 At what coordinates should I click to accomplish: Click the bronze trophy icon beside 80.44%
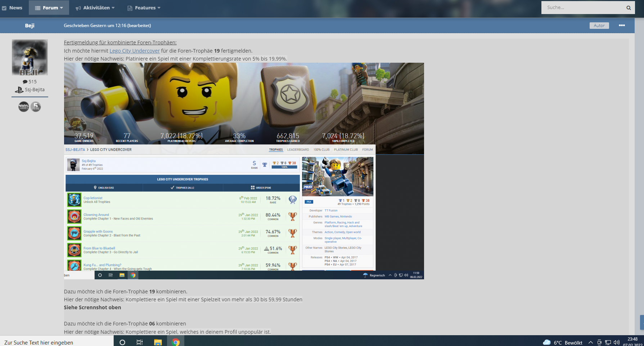(293, 217)
